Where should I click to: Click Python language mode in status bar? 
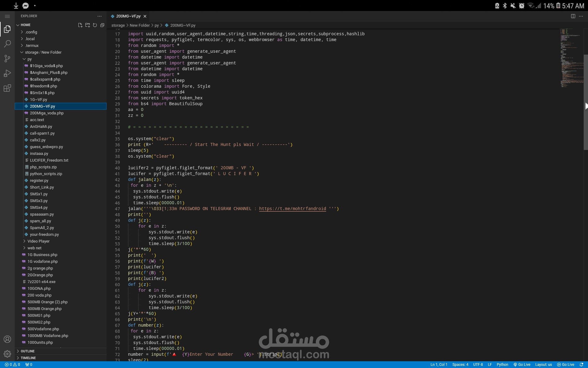(x=502, y=365)
